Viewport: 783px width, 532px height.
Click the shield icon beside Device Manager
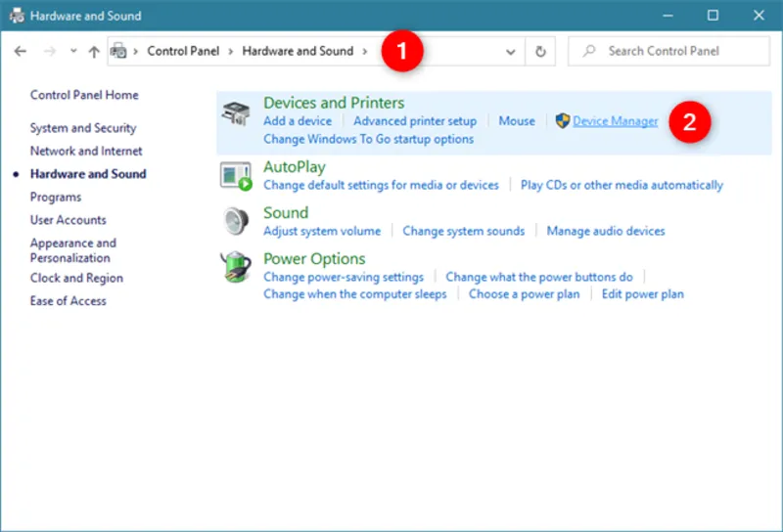(x=563, y=120)
